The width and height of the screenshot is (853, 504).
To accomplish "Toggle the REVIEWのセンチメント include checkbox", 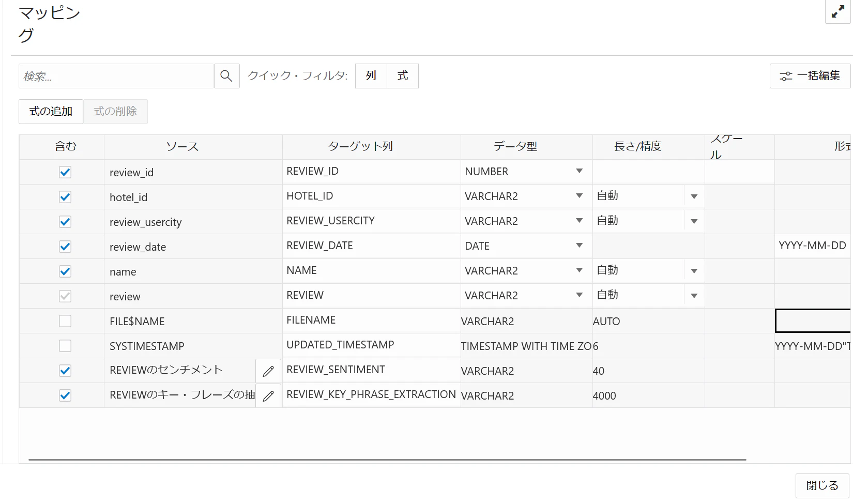I will coord(65,371).
